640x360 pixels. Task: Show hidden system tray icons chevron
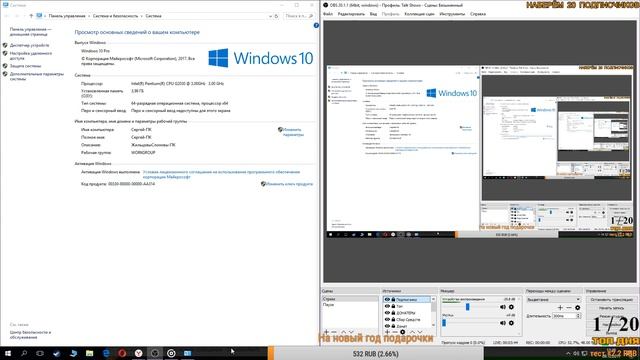568,353
